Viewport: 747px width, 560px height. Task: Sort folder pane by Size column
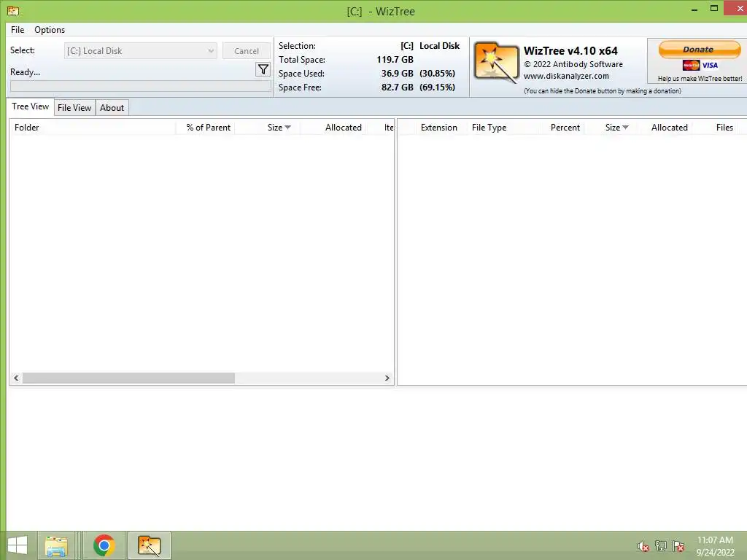pyautogui.click(x=268, y=127)
